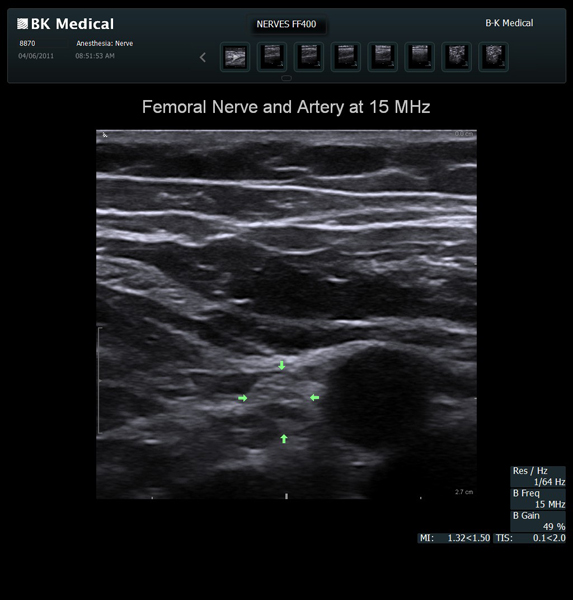Open the NERVES FF400 preset label

point(286,24)
